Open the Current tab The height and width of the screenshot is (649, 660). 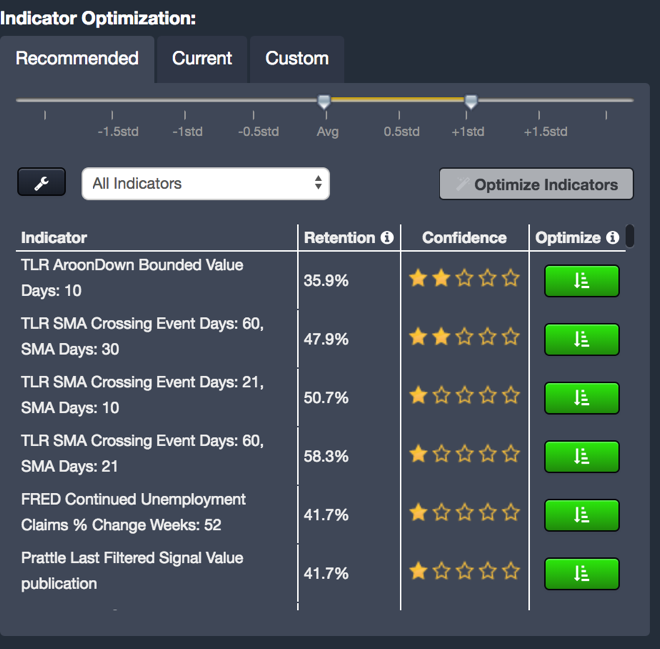(202, 59)
